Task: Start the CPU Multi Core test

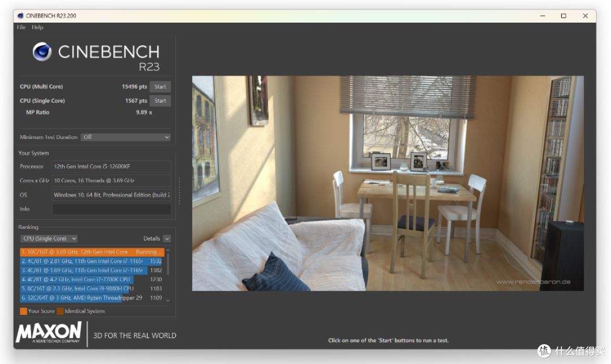Action: tap(160, 86)
